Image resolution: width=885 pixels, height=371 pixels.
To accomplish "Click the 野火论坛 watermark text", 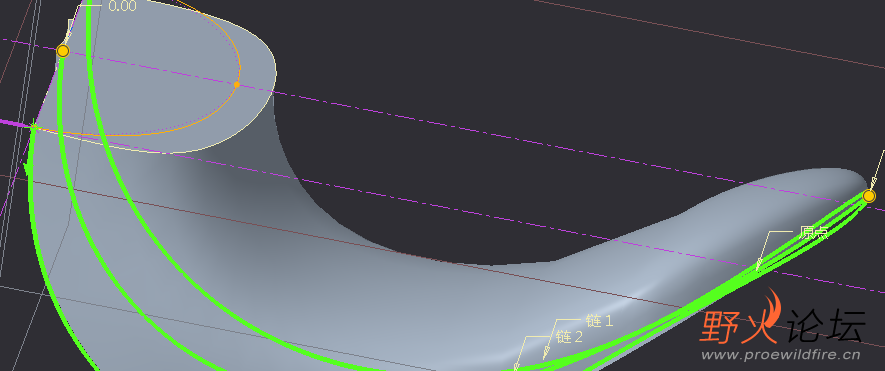I will point(782,326).
